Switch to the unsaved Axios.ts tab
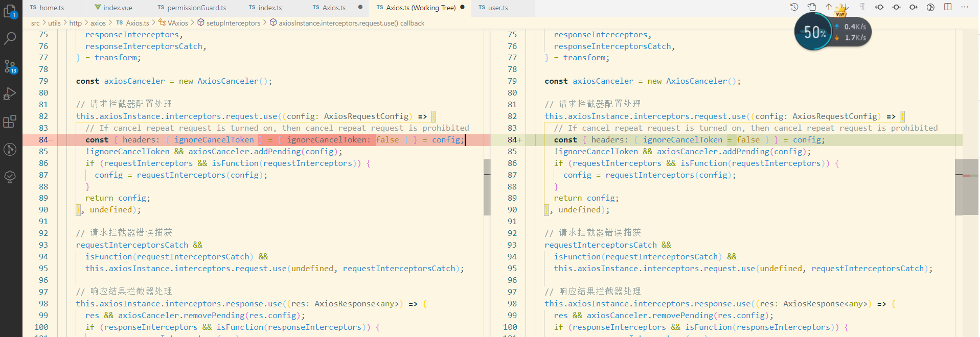Image resolution: width=980 pixels, height=337 pixels. tap(334, 8)
